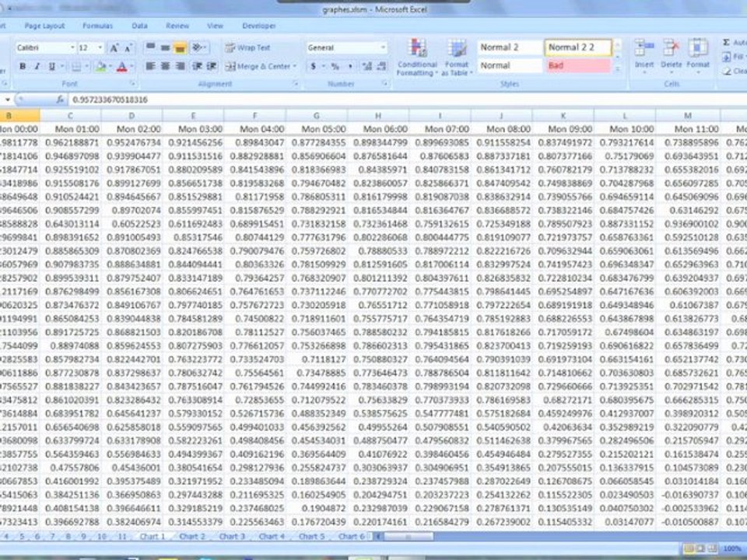747x560 pixels.
Task: Select Middle Align icon
Action: coord(165,47)
